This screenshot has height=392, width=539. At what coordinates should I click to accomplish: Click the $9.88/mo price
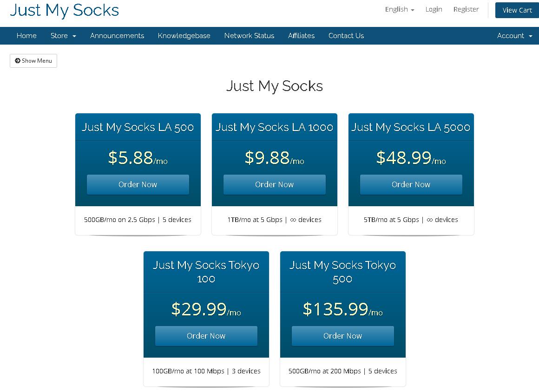point(274,158)
